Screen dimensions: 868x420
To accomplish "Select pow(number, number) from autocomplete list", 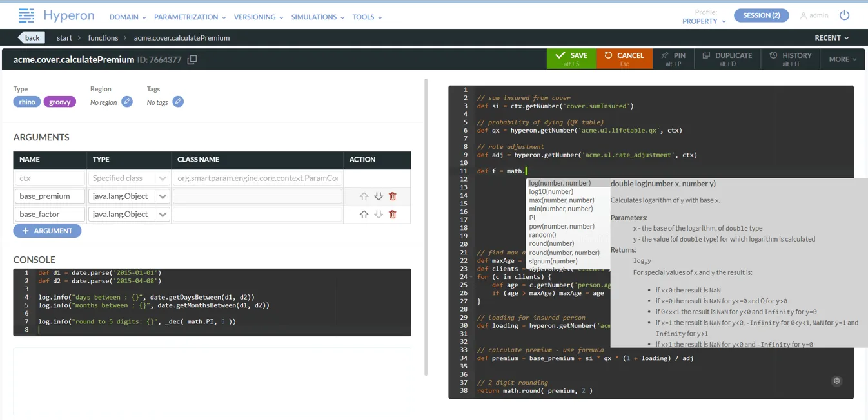I will [x=562, y=226].
